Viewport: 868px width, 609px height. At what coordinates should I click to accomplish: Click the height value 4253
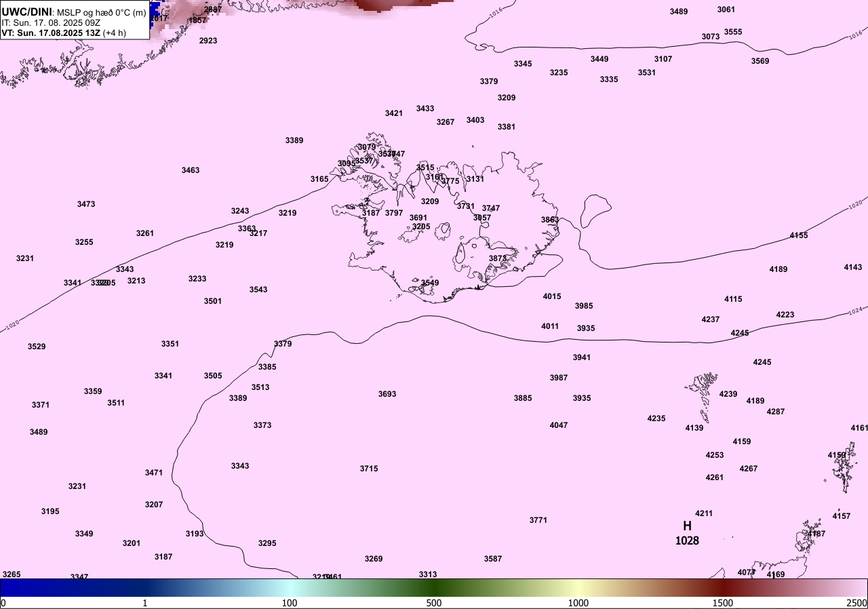click(715, 455)
